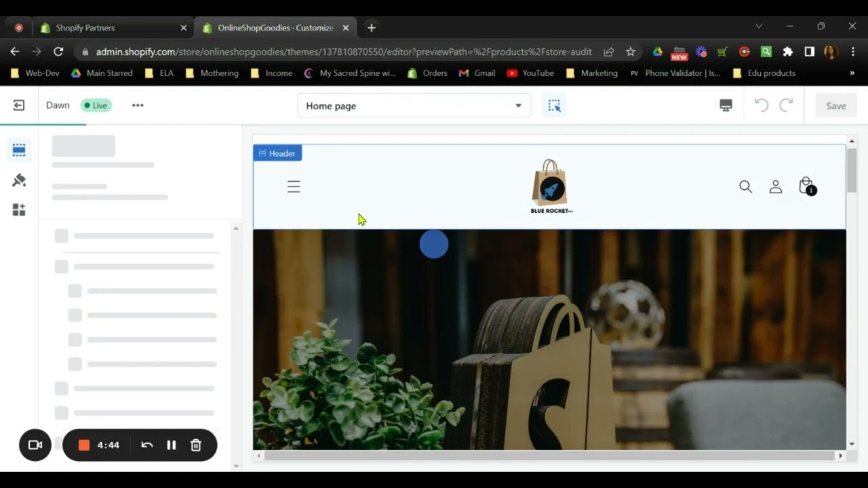Viewport: 868px width, 488px height.
Task: Close the OnlineShopGoodies tab
Action: pyautogui.click(x=346, y=28)
